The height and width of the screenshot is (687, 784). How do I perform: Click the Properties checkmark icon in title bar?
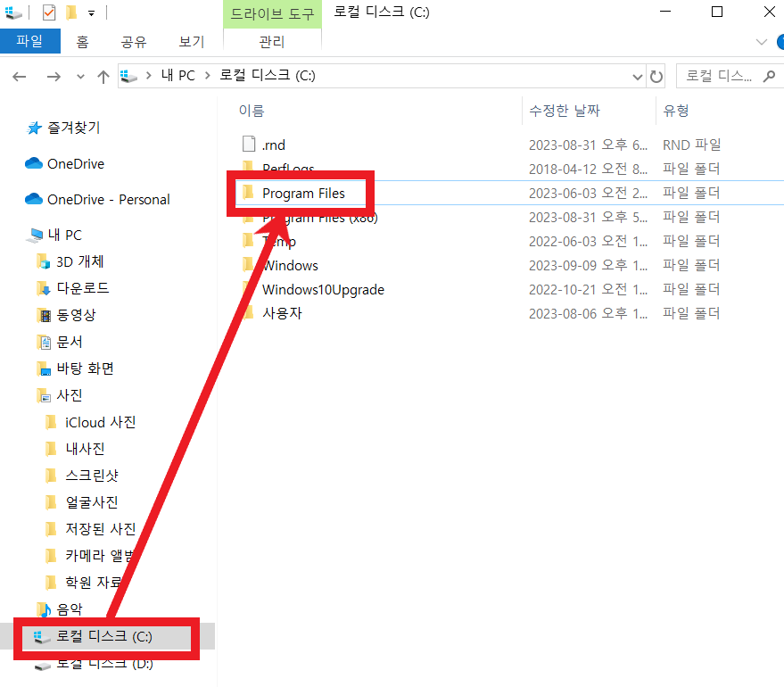pyautogui.click(x=49, y=12)
